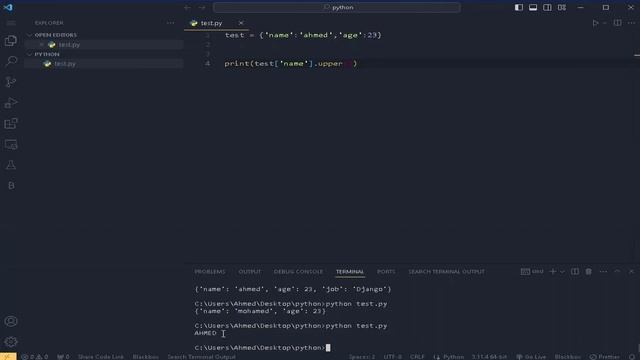This screenshot has height=360, width=640.
Task: Open the Search view in activity bar
Action: (11, 61)
